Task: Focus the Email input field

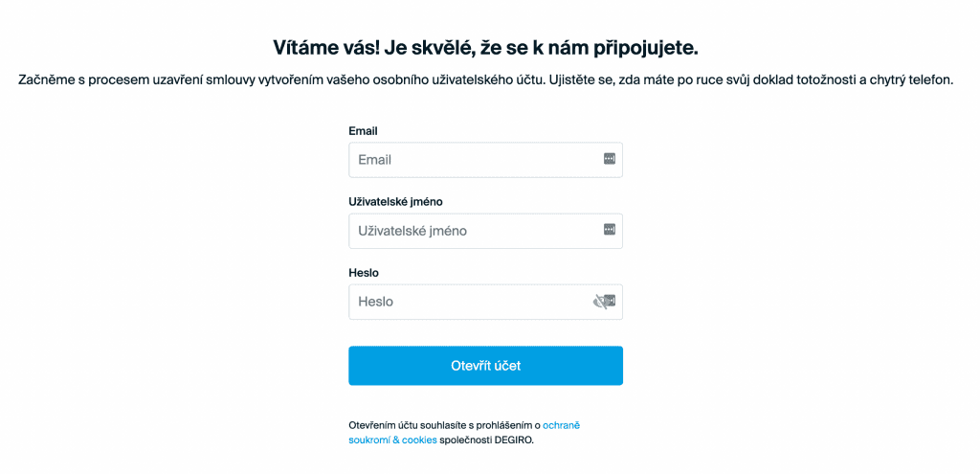Action: pos(474,160)
